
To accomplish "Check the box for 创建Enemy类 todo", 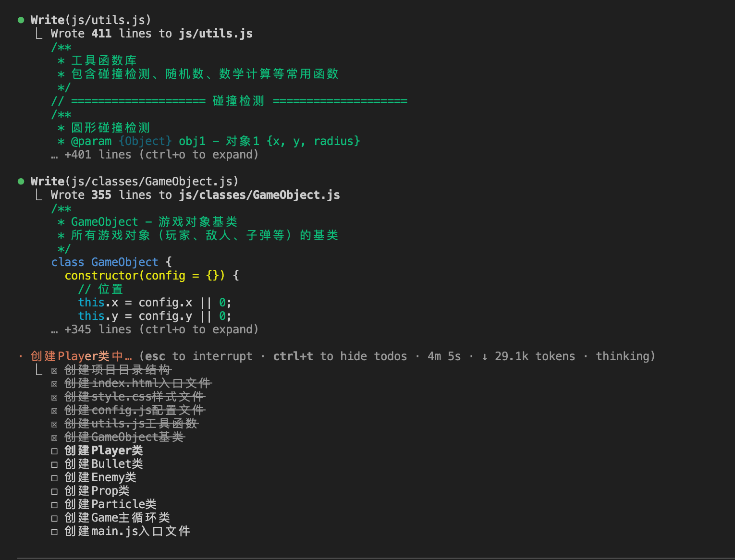I will click(x=54, y=478).
